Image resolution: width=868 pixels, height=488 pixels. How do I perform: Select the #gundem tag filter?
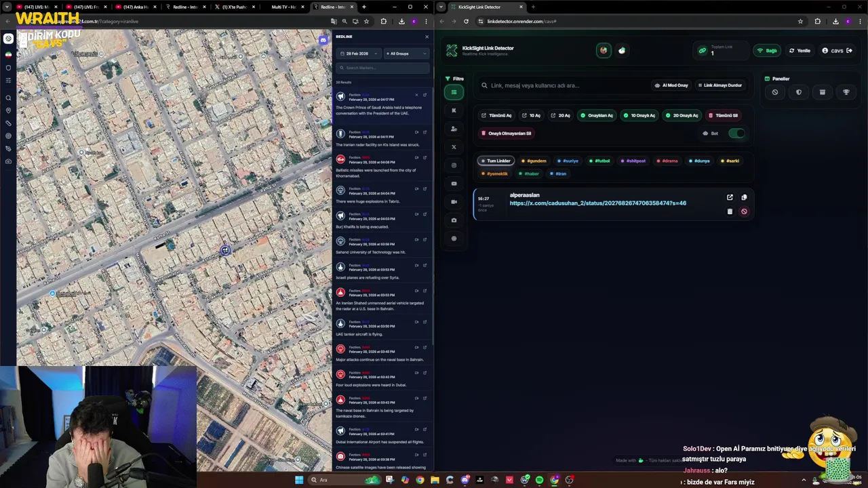534,161
